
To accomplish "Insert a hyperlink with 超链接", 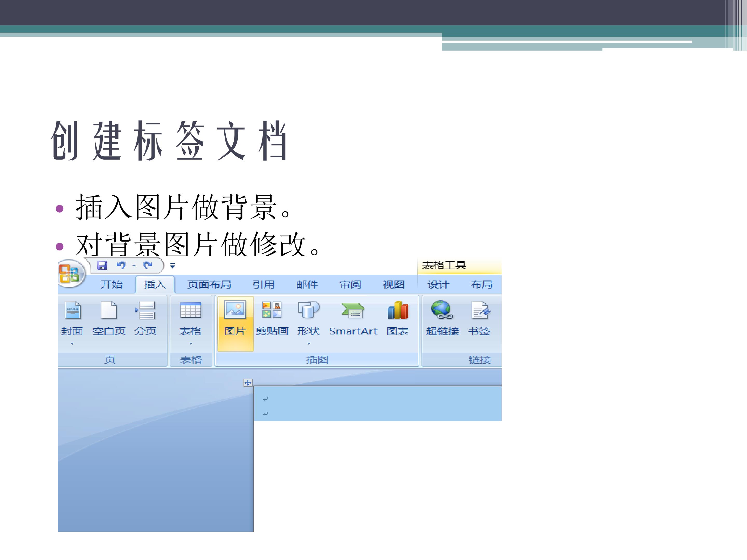I will (442, 319).
